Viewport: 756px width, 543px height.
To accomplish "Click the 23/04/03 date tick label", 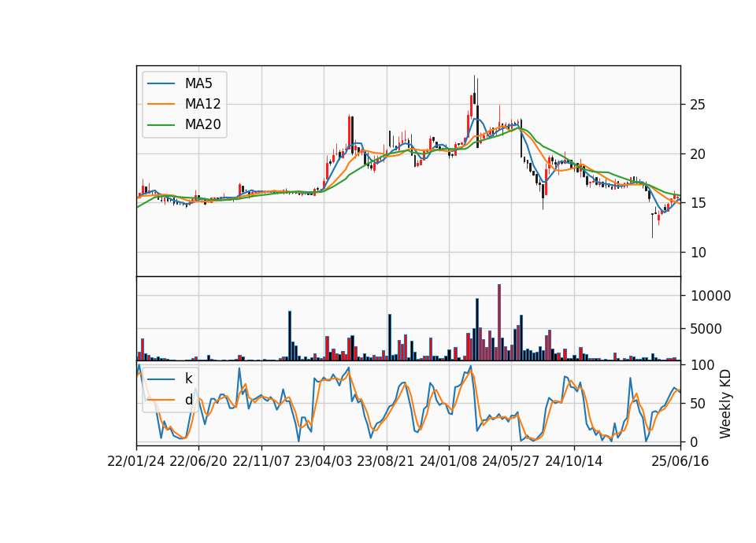I will tap(324, 462).
